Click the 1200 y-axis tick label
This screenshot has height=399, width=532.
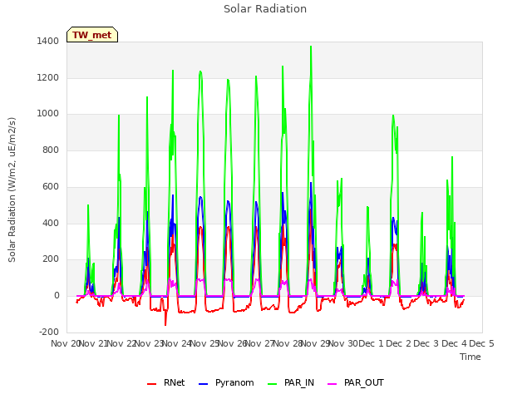(x=48, y=77)
